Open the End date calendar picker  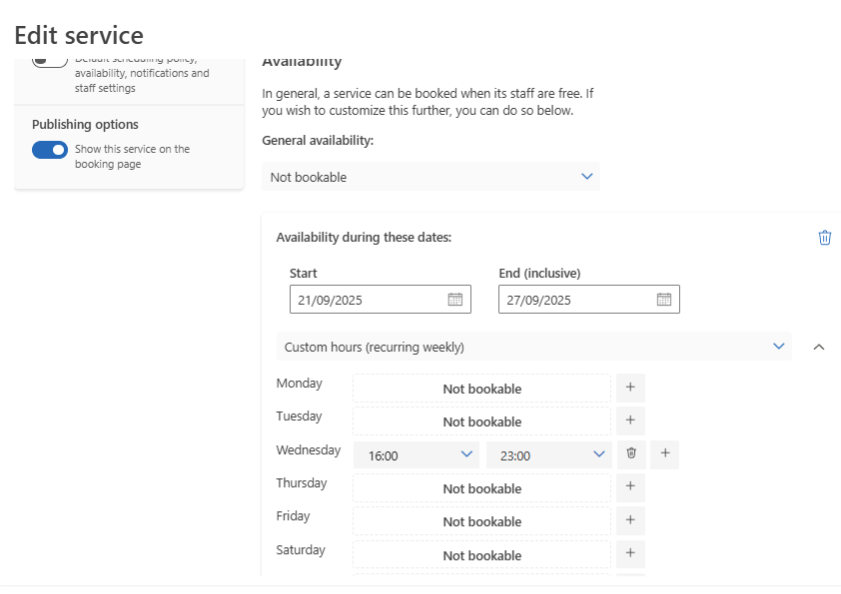coord(664,299)
